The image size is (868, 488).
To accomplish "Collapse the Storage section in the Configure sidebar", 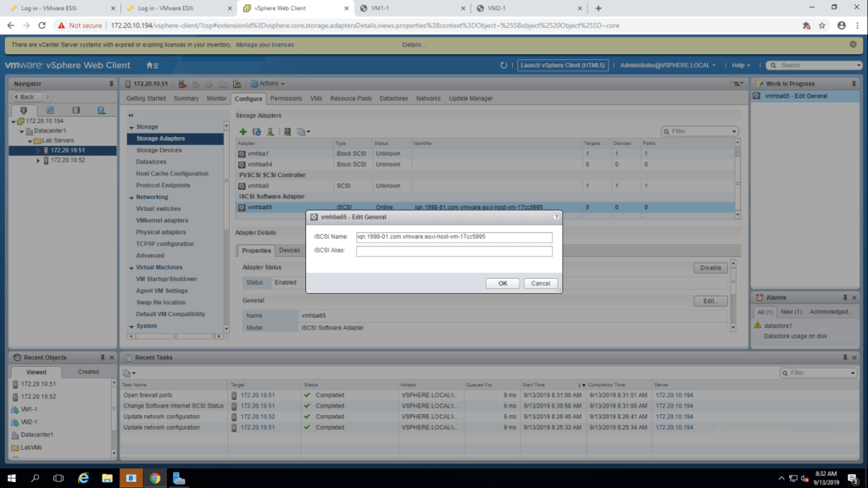I will coord(131,126).
